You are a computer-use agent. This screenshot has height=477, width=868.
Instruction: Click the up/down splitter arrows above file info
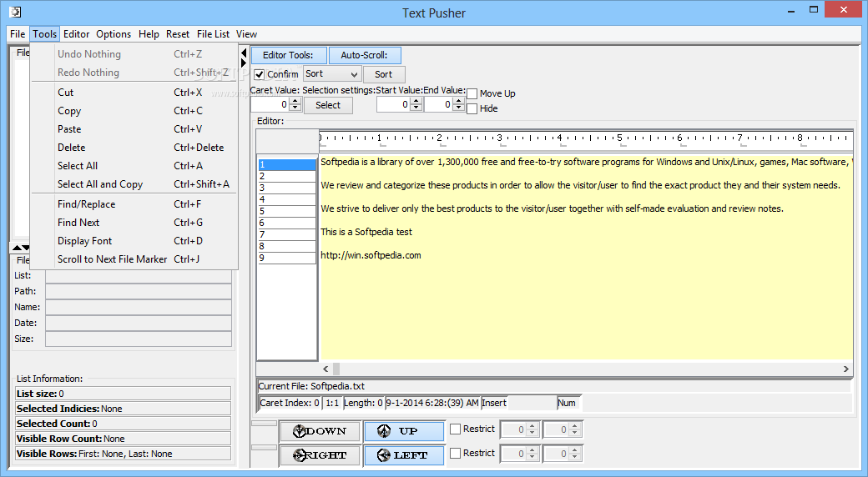[21, 248]
